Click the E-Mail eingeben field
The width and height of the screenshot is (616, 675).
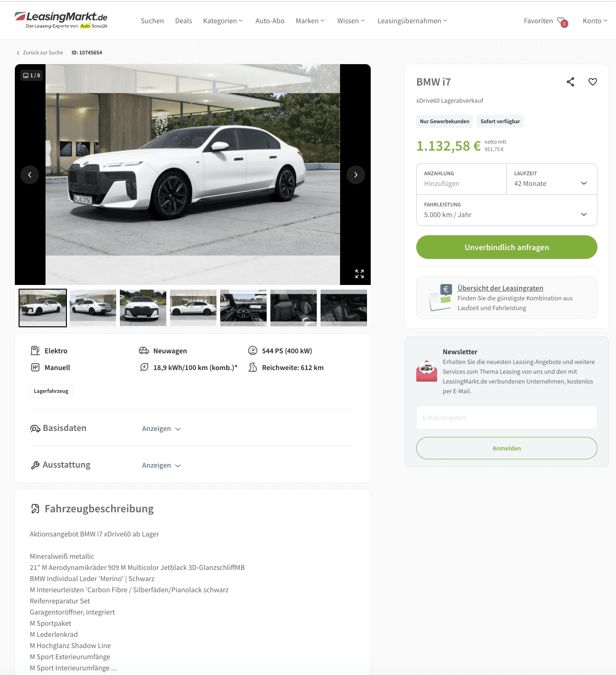507,417
